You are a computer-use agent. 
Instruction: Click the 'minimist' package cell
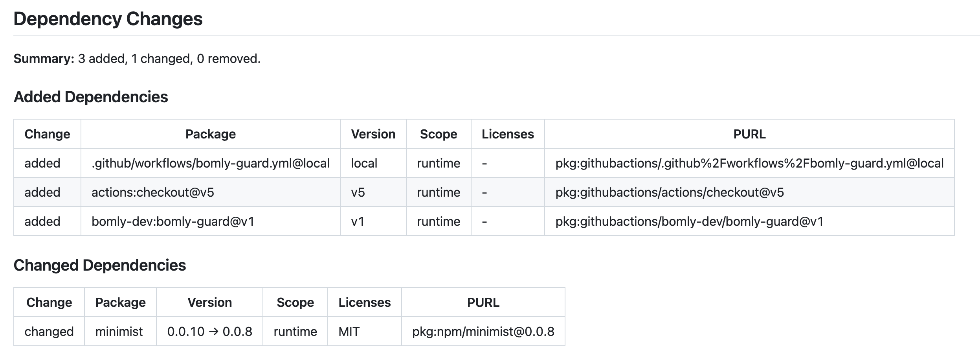tap(120, 332)
